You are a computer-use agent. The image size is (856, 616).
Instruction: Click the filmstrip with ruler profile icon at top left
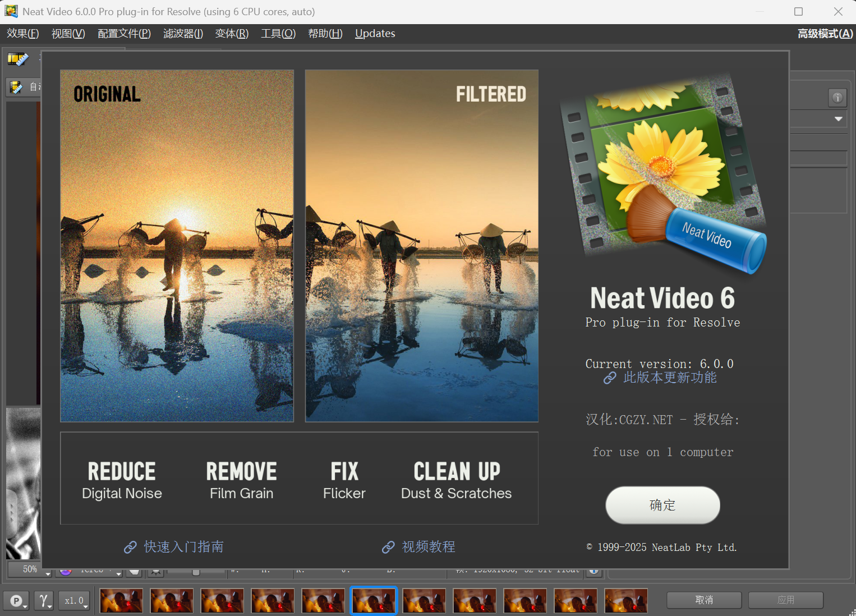18,59
